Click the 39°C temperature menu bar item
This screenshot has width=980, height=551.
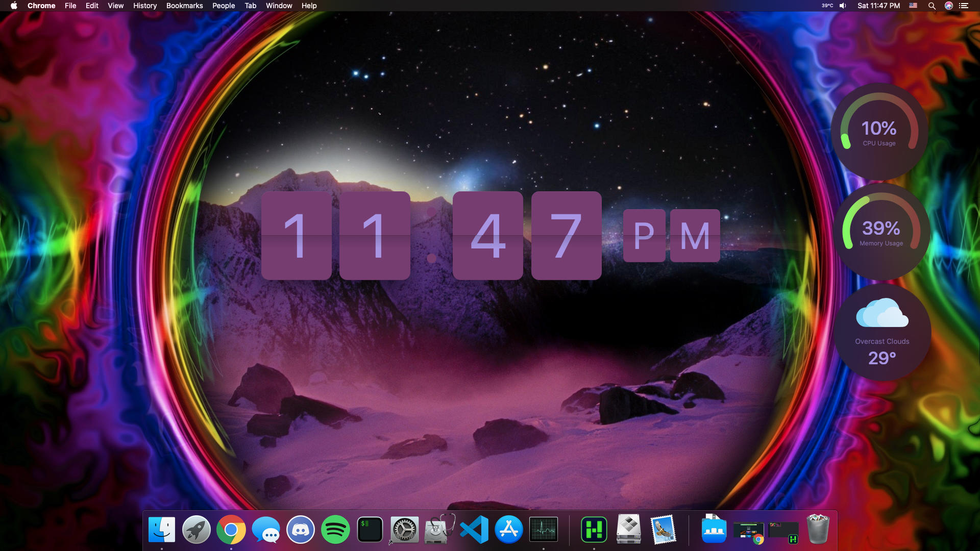tap(827, 6)
